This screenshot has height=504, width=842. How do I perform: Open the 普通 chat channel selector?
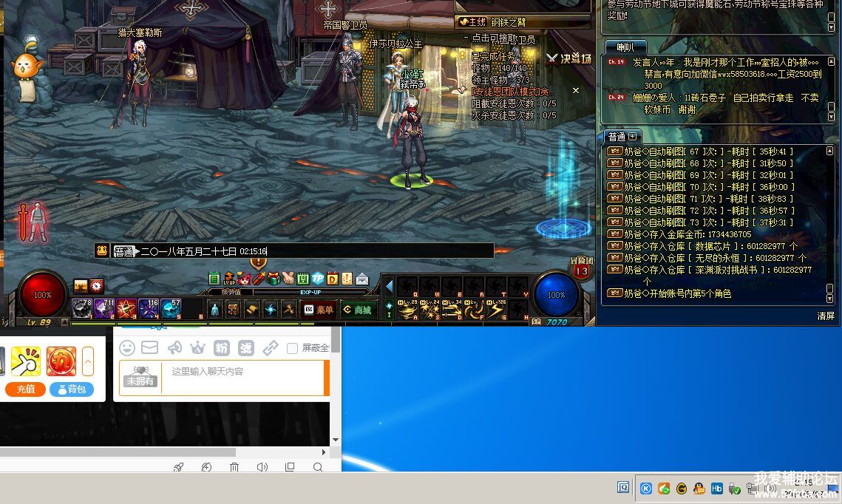coord(123,251)
